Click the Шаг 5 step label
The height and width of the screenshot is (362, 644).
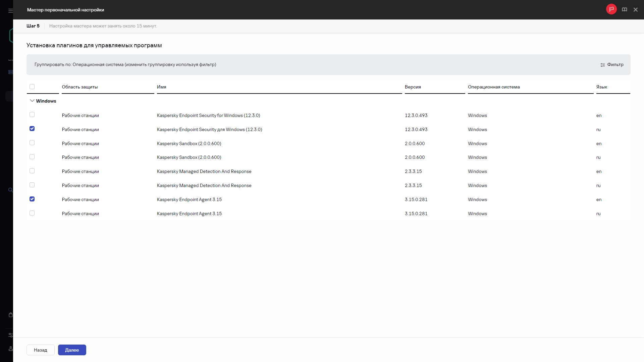click(33, 26)
